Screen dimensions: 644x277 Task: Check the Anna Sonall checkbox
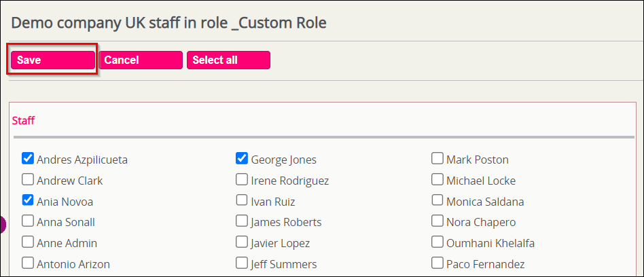coord(28,221)
